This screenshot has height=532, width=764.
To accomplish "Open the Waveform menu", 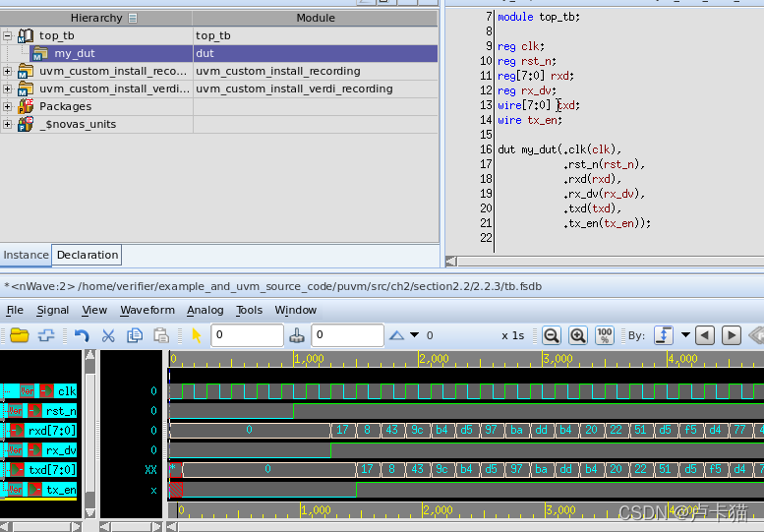I will [x=147, y=310].
